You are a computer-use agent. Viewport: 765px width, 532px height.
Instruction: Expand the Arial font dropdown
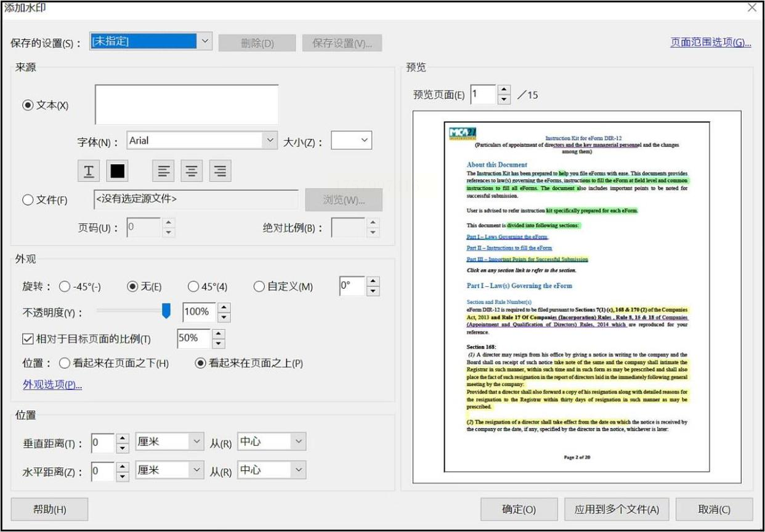click(270, 140)
